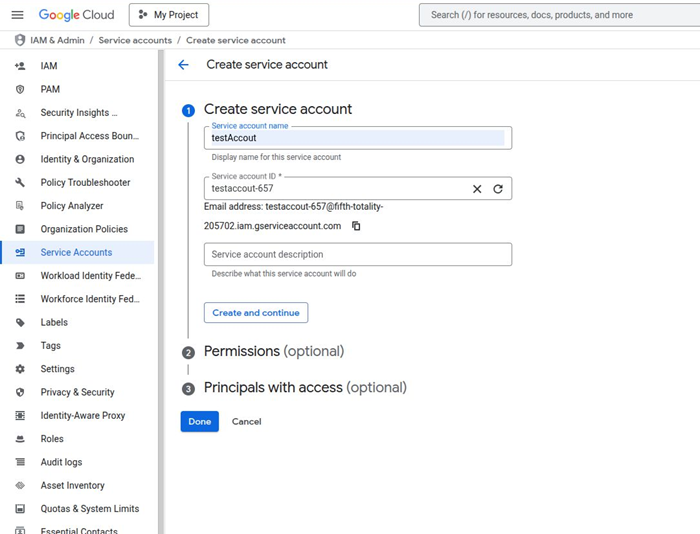Click the Create and continue button
The height and width of the screenshot is (534, 700).
pos(256,313)
